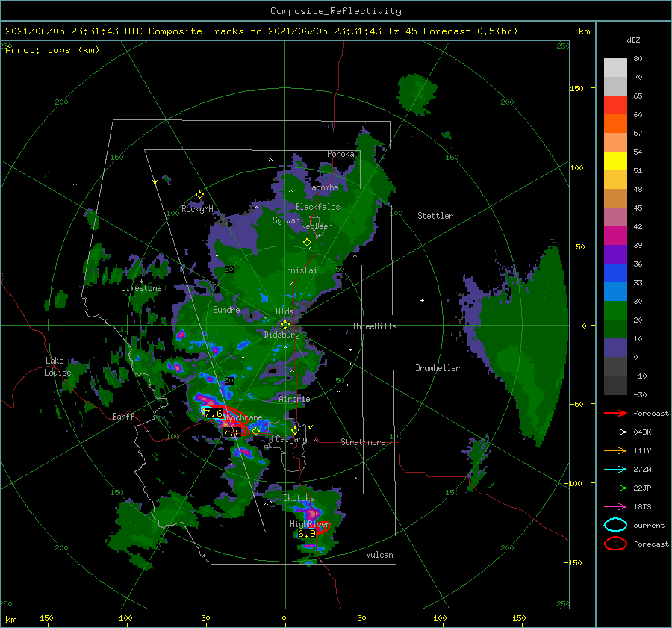This screenshot has height=628, width=672.
Task: Select the red 60-65 dBZ color swatch
Action: tap(615, 105)
